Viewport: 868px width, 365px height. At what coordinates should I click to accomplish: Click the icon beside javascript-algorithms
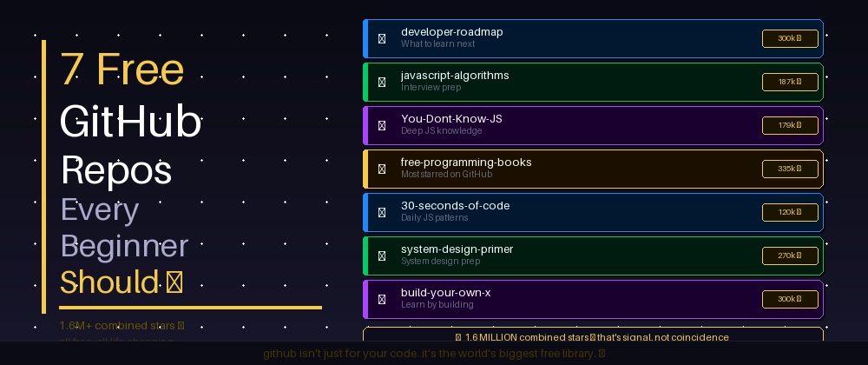pyautogui.click(x=381, y=82)
